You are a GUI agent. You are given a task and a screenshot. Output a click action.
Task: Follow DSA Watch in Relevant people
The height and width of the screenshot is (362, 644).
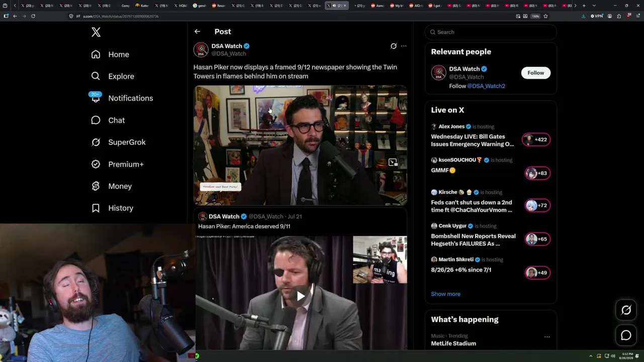(x=536, y=73)
